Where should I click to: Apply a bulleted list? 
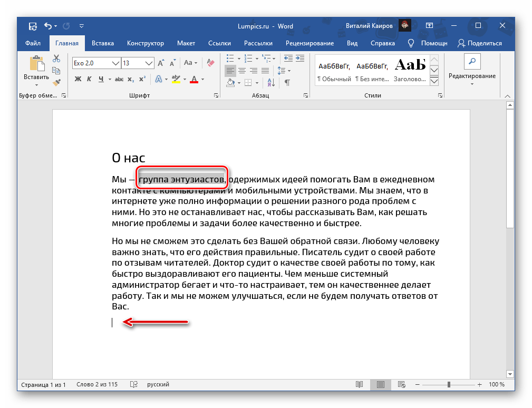[x=230, y=59]
